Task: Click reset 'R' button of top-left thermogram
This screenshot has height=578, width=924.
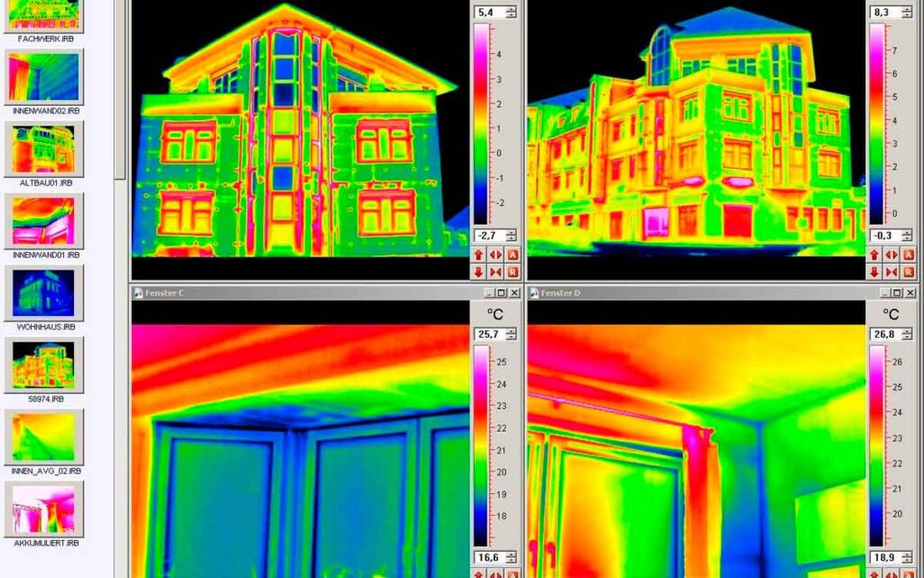Action: (513, 272)
